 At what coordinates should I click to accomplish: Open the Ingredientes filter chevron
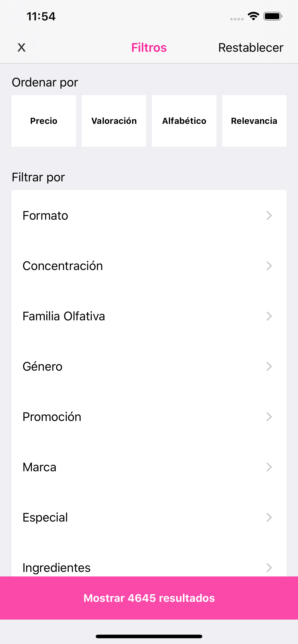click(x=269, y=568)
